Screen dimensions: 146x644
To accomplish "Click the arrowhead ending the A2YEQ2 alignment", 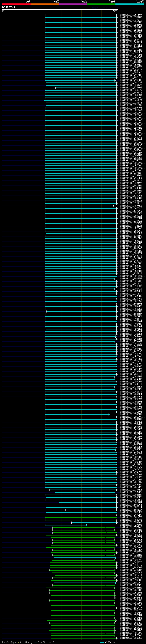I will [x=87, y=525].
